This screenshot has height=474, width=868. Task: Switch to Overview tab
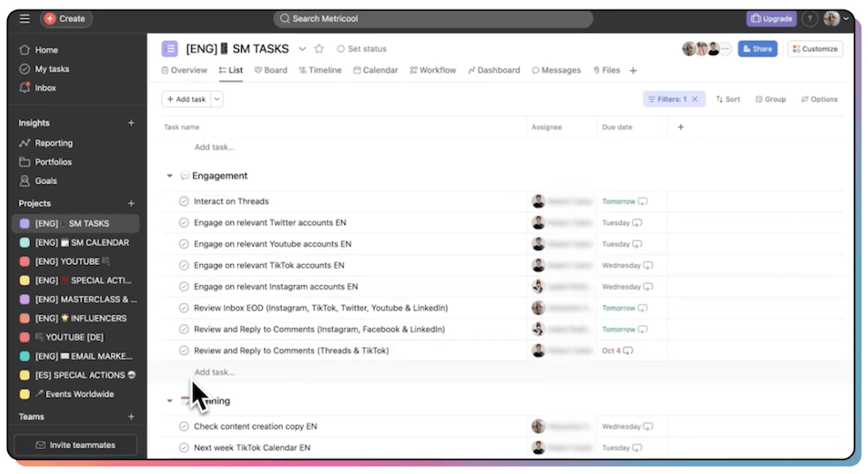tap(184, 70)
